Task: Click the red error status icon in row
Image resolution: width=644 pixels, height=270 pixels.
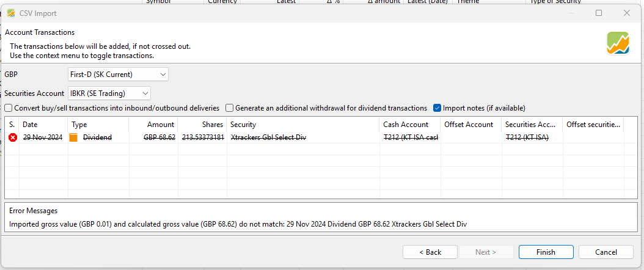Action: click(12, 137)
